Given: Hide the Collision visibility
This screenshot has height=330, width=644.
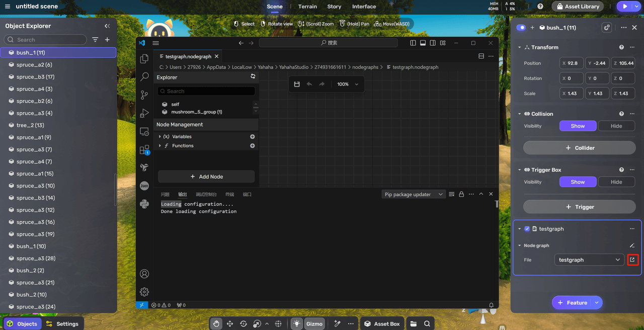Looking at the screenshot, I should (616, 126).
